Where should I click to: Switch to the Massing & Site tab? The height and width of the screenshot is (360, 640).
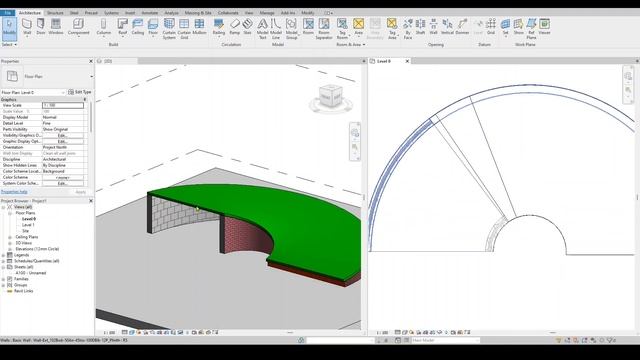198,13
